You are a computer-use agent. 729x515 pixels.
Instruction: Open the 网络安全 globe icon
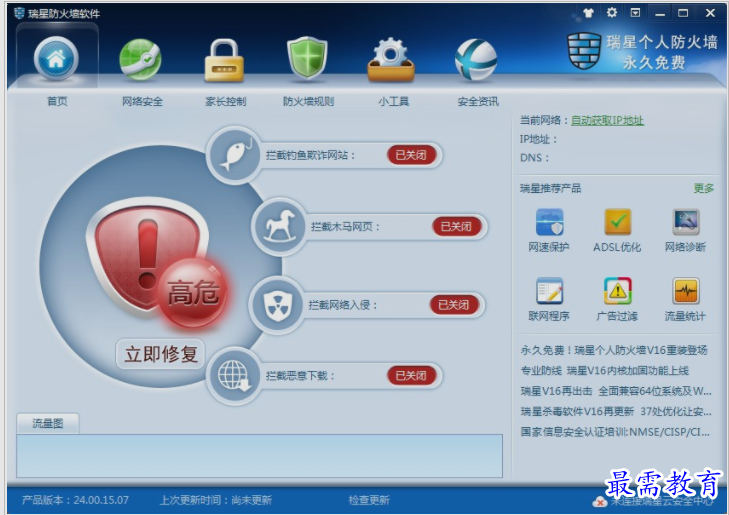141,59
